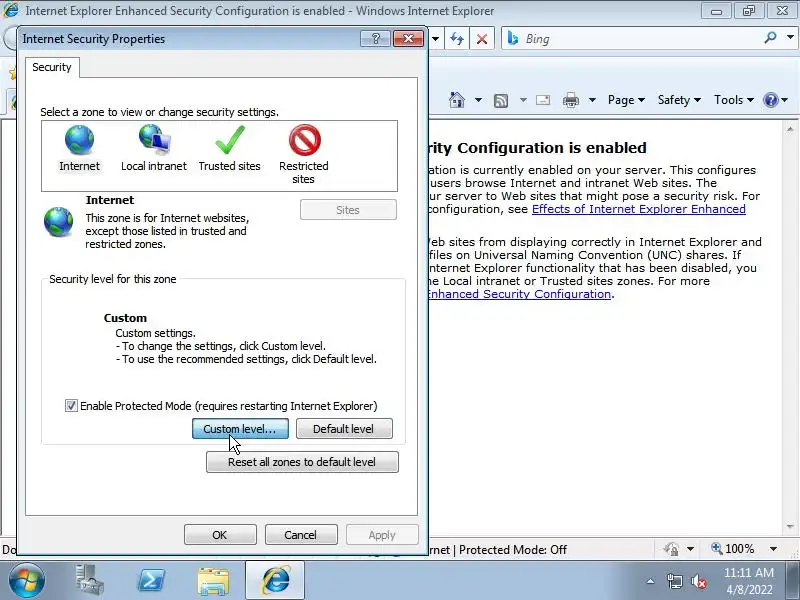Open the address bar dropdown arrow
Screen dimensions: 800x600
point(435,38)
